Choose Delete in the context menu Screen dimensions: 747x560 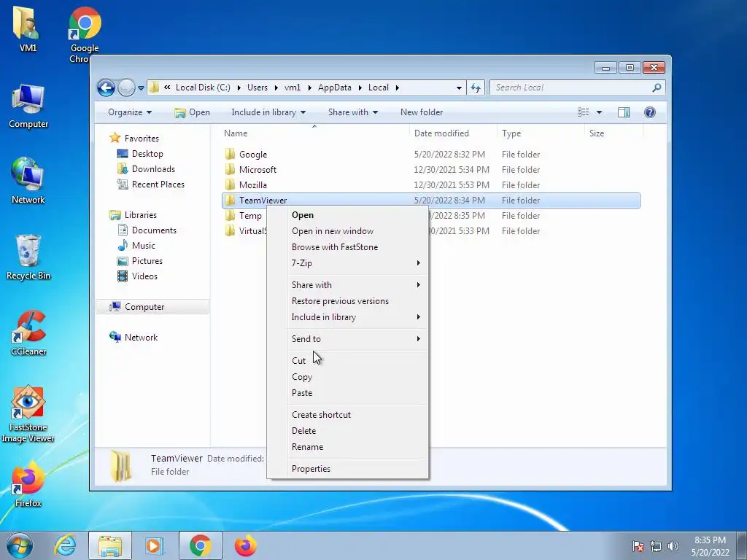pyautogui.click(x=348, y=431)
